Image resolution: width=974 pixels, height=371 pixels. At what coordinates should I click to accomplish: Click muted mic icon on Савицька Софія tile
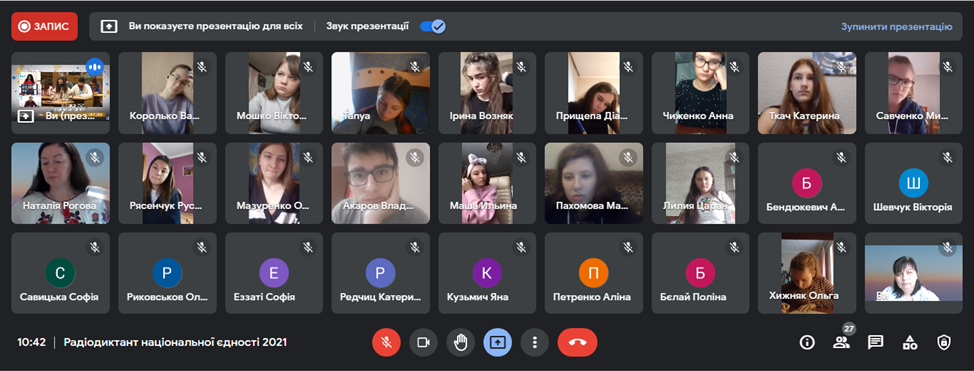[x=94, y=248]
